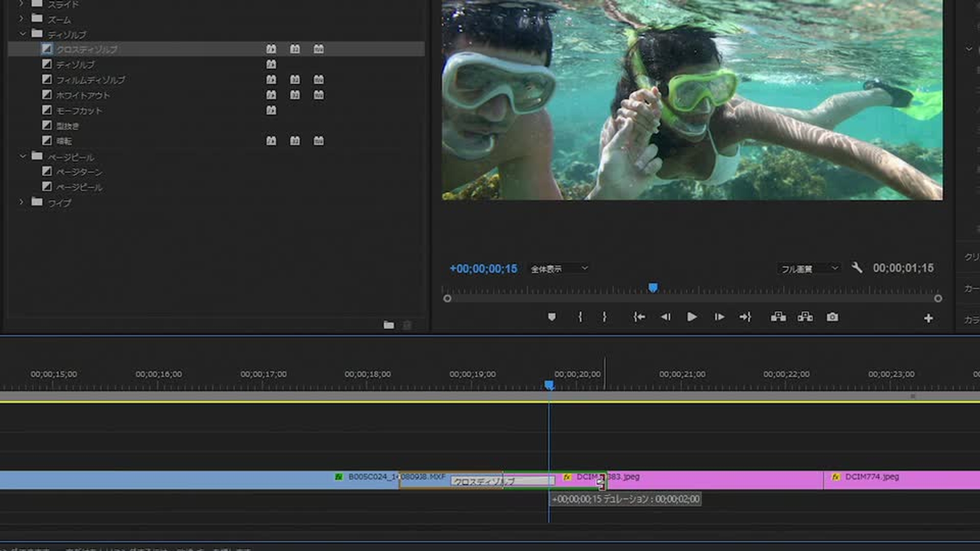The height and width of the screenshot is (551, 980).
Task: Select the フィルムディゾルブ transition effect
Action: click(90, 80)
